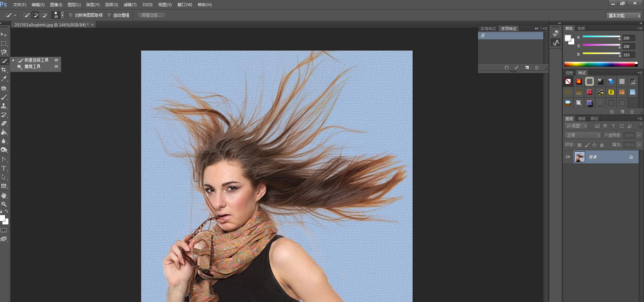Open the opacity 不透明度 dropdown arrow
644x302 pixels.
click(639, 135)
